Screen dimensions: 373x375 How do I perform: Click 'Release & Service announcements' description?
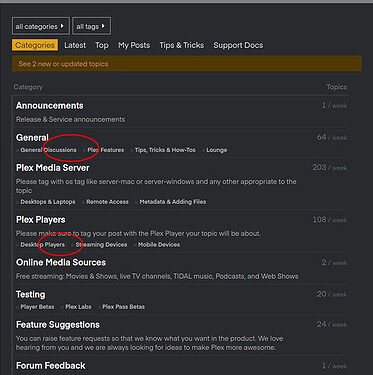click(x=70, y=119)
